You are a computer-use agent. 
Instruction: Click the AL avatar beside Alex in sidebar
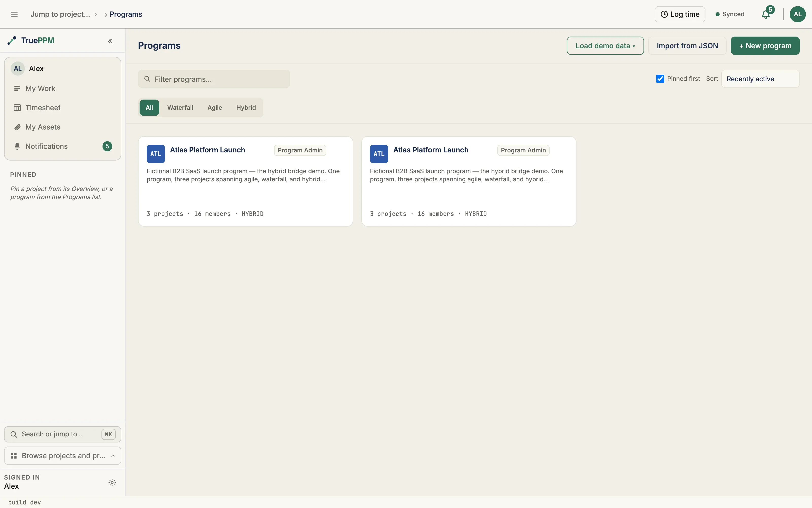tap(18, 69)
